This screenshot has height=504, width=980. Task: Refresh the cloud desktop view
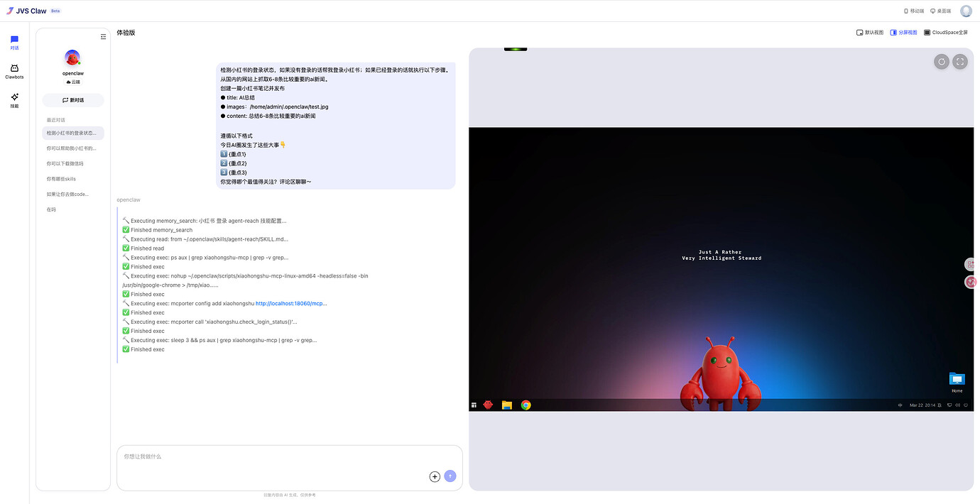pyautogui.click(x=942, y=62)
